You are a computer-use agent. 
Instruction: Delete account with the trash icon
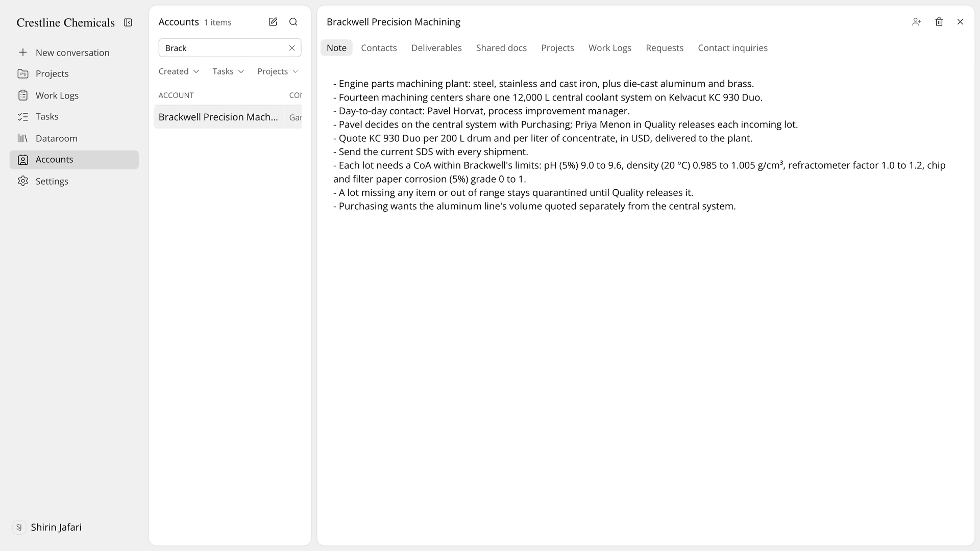pos(939,22)
